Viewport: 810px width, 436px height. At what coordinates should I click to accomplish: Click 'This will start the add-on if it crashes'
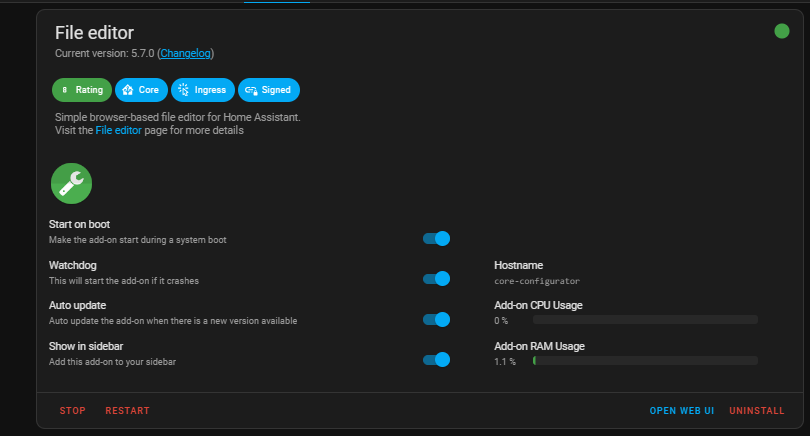(x=124, y=281)
